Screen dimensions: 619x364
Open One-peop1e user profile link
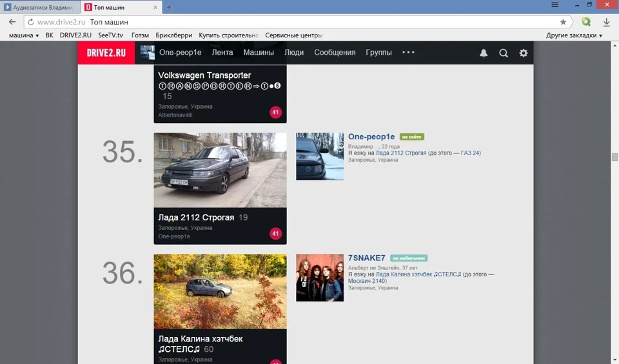pos(371,137)
